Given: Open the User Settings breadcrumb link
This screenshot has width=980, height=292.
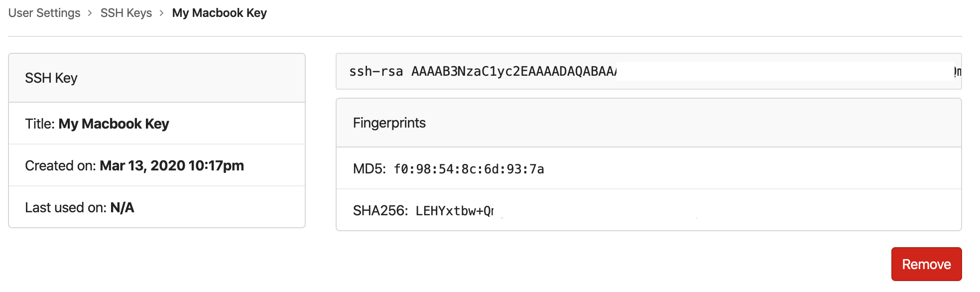Looking at the screenshot, I should pyautogui.click(x=44, y=13).
